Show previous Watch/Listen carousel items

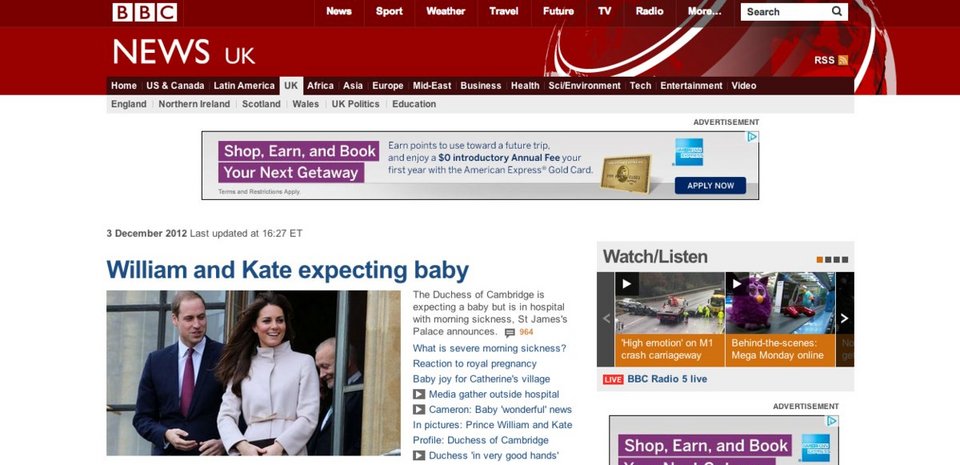[x=606, y=319]
